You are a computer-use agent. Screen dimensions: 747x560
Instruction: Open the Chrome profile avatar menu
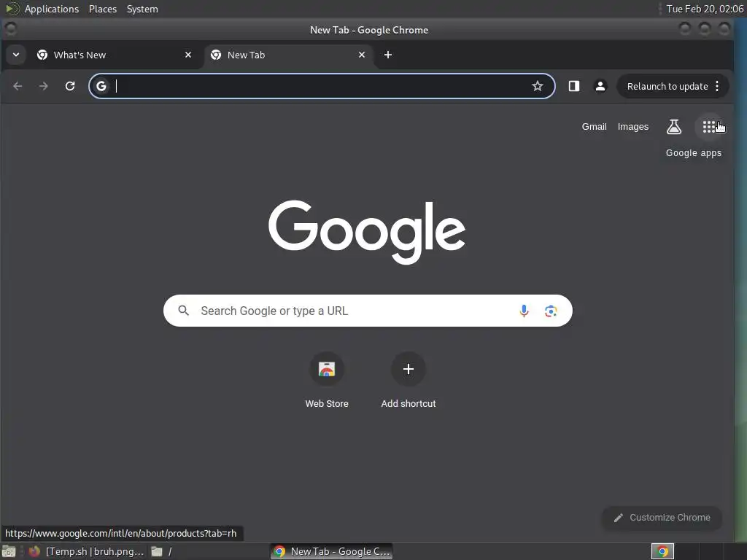pos(600,86)
